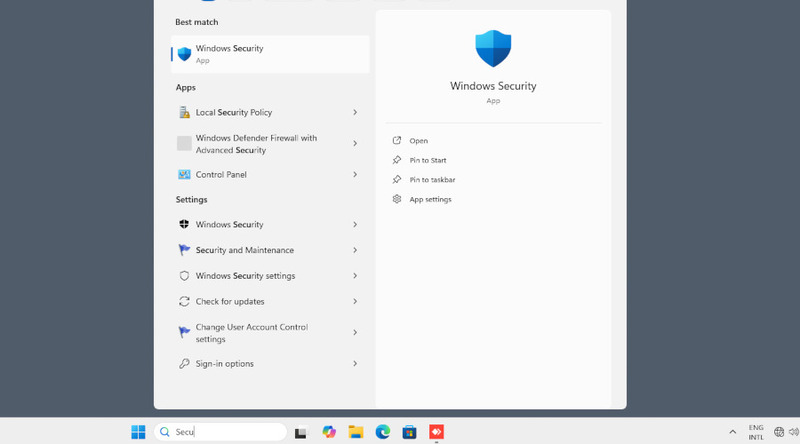Image resolution: width=800 pixels, height=444 pixels.
Task: Click the Apps section heading
Action: (186, 88)
